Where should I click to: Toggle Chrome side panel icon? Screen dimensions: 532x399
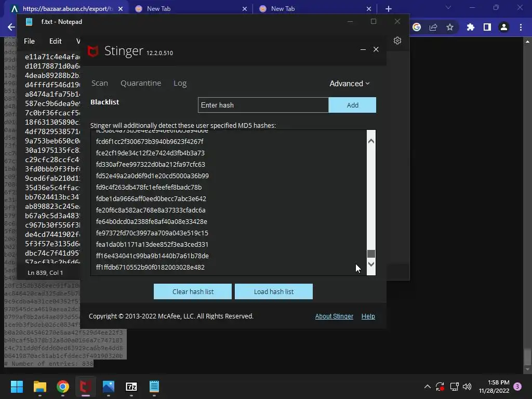pos(487,27)
